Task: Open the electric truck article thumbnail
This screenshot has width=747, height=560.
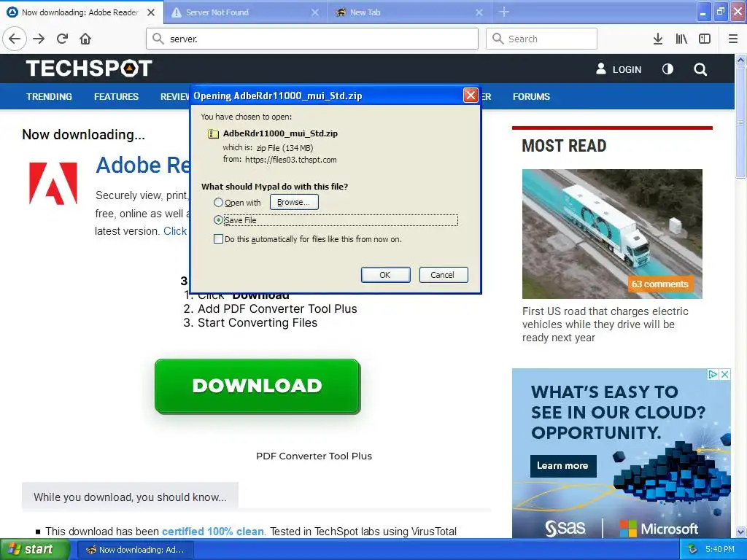Action: [x=612, y=234]
